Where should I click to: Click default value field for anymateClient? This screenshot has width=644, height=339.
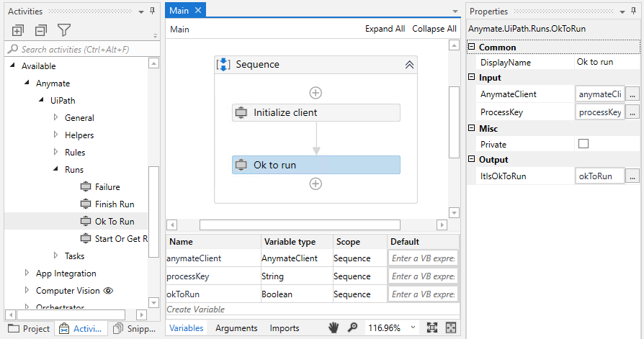[423, 258]
